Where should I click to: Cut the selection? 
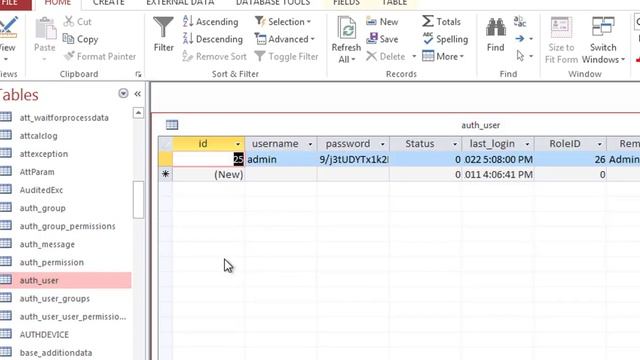tap(78, 22)
